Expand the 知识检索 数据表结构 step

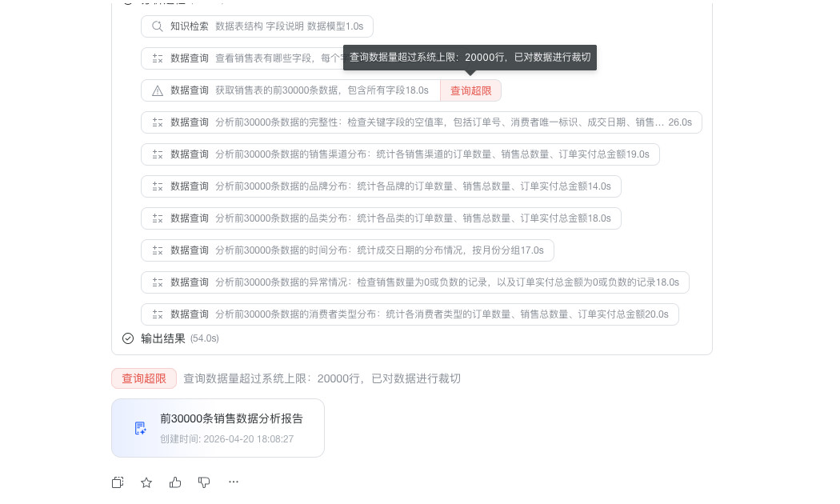pyautogui.click(x=257, y=26)
